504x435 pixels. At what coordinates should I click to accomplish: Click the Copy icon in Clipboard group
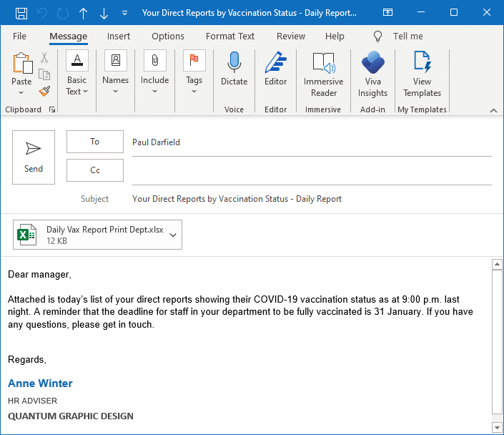(x=44, y=75)
